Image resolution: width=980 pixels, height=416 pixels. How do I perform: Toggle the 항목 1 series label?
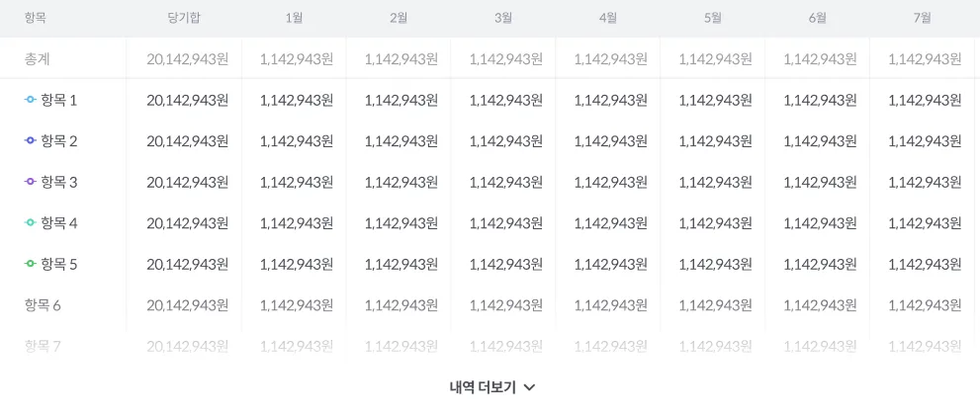[59, 100]
